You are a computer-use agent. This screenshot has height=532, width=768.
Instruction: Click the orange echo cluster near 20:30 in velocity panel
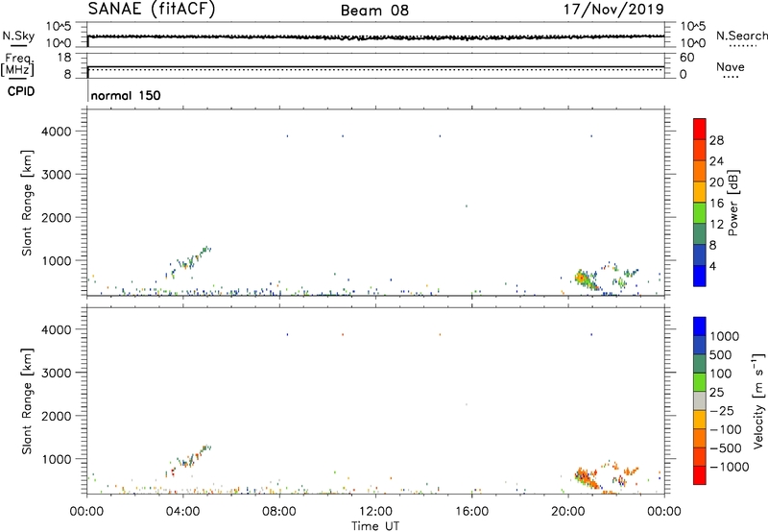point(587,478)
